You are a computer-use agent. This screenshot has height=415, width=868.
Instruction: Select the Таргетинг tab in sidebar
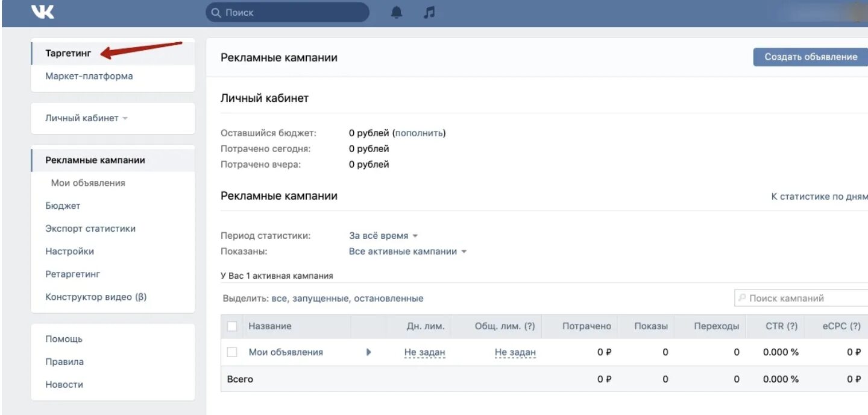pyautogui.click(x=68, y=54)
